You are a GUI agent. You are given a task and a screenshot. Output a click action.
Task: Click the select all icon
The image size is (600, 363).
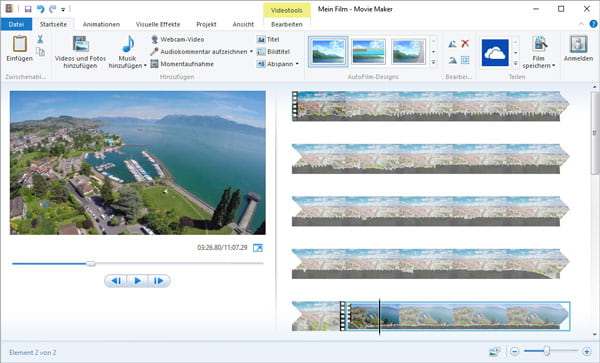[465, 60]
